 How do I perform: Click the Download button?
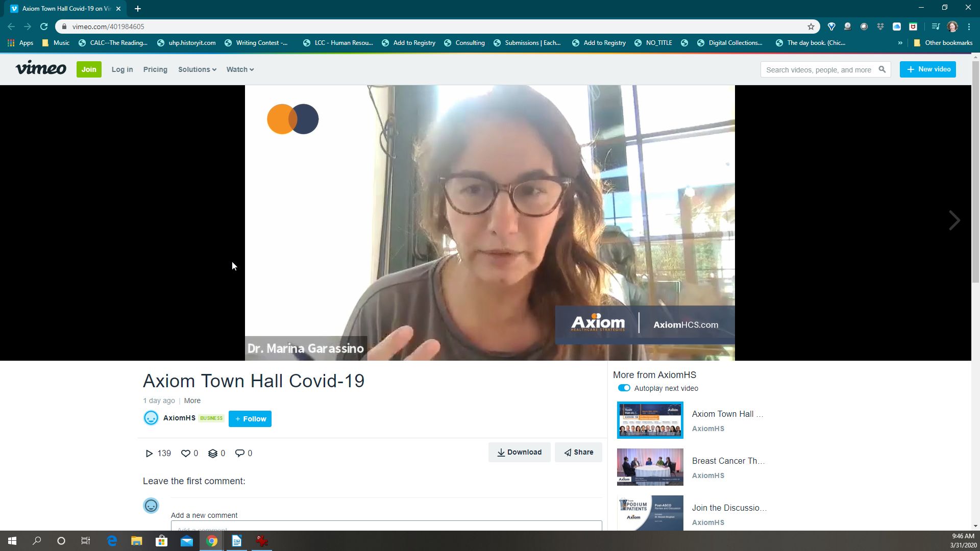pyautogui.click(x=519, y=452)
